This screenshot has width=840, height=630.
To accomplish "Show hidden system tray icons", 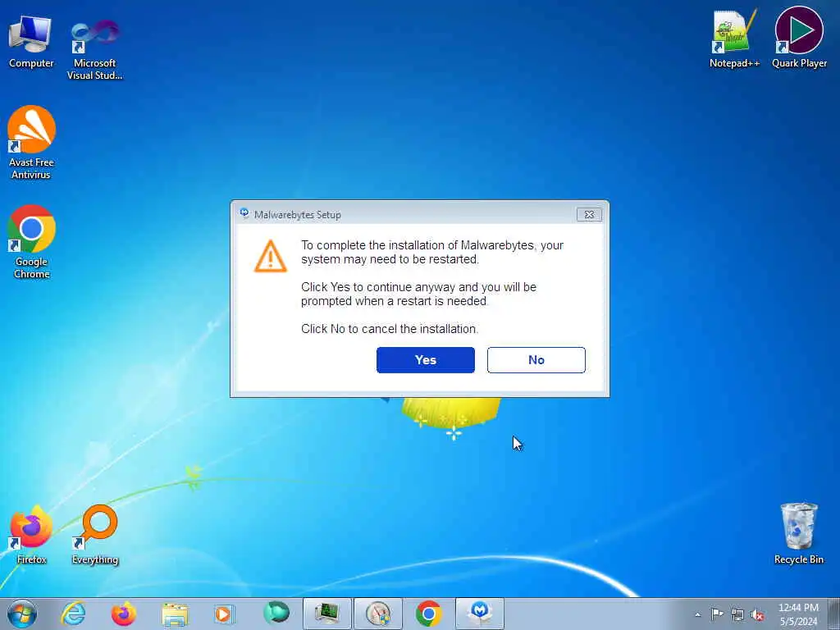I will (x=697, y=614).
